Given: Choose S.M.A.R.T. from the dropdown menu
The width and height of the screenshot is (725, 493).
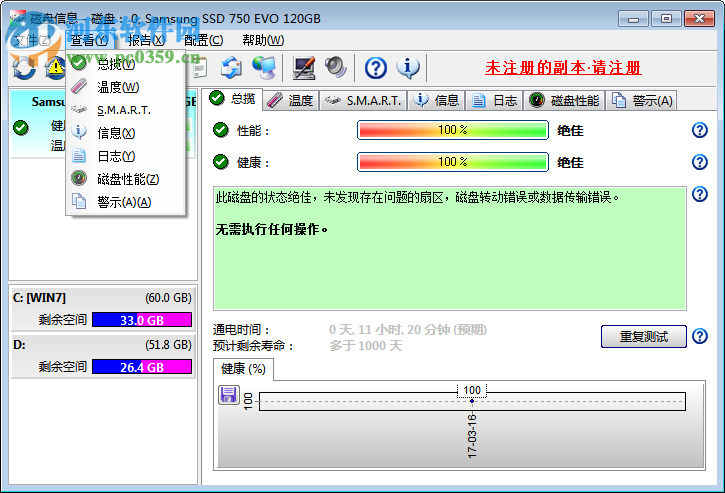Looking at the screenshot, I should 125,110.
